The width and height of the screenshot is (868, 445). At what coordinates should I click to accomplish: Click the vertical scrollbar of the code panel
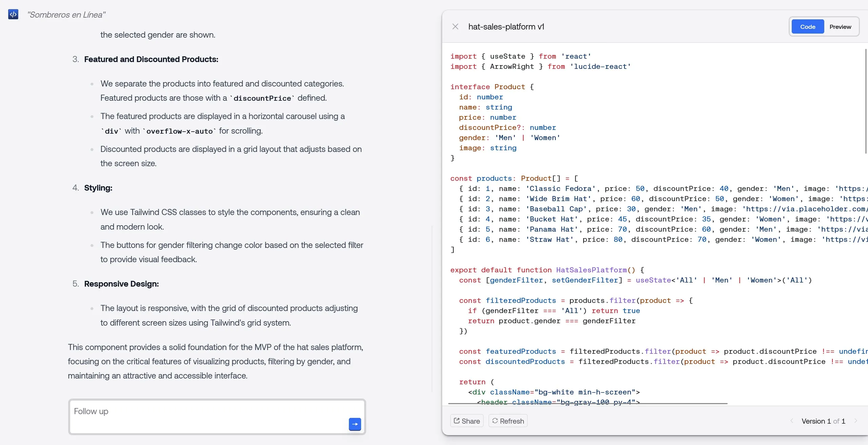click(865, 102)
